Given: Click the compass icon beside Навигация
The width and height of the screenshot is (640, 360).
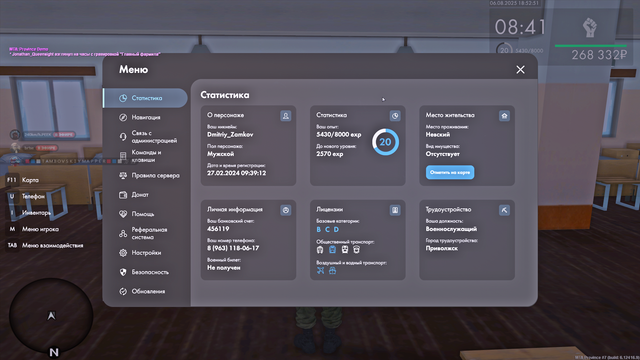Looking at the screenshot, I should tap(123, 118).
